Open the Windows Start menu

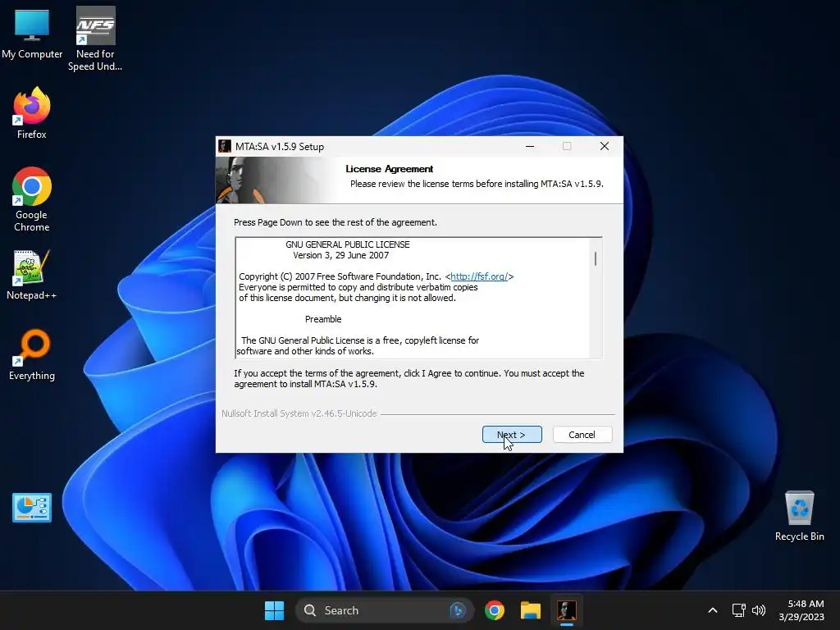coord(274,610)
